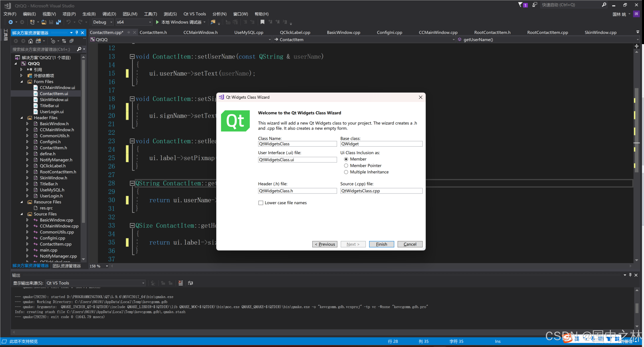This screenshot has height=347, width=644.
Task: Open ContactItem.ui in Solution Explorer
Action: click(x=54, y=94)
